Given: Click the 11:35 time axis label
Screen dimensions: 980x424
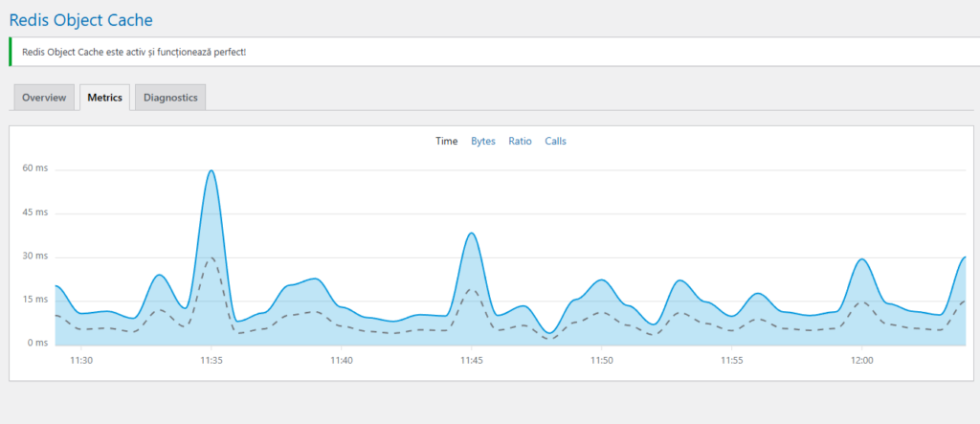Looking at the screenshot, I should 212,361.
